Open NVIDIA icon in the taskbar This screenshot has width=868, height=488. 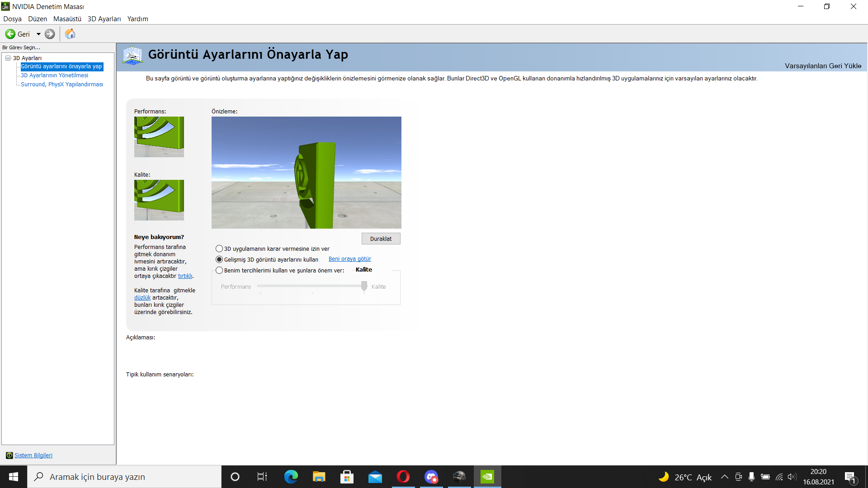pyautogui.click(x=487, y=477)
